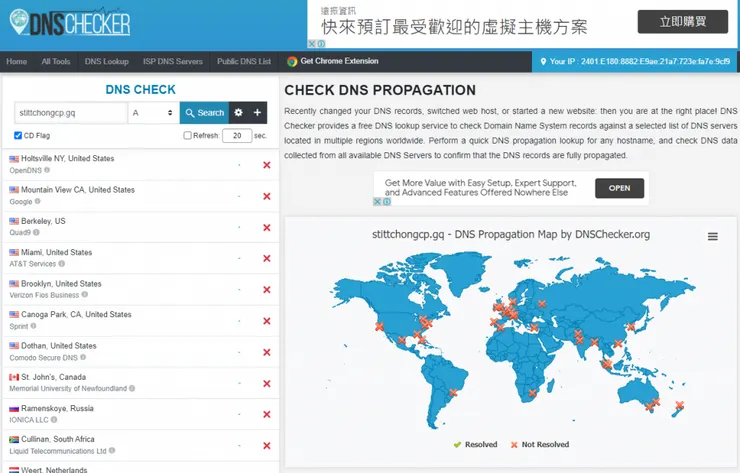Viewport: 740px width, 473px height.
Task: Click red X status for Mountain View CA
Action: coord(267,196)
